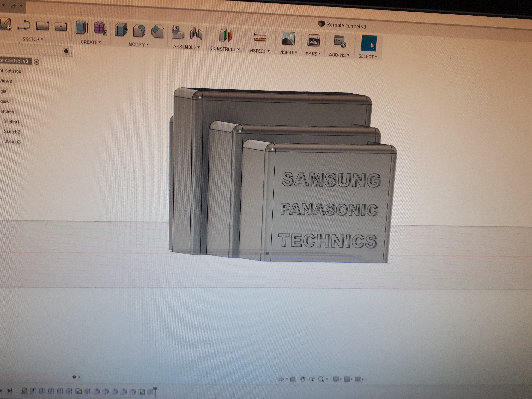Click the Look At navigation icon
This screenshot has width=532, height=399.
coord(293,379)
